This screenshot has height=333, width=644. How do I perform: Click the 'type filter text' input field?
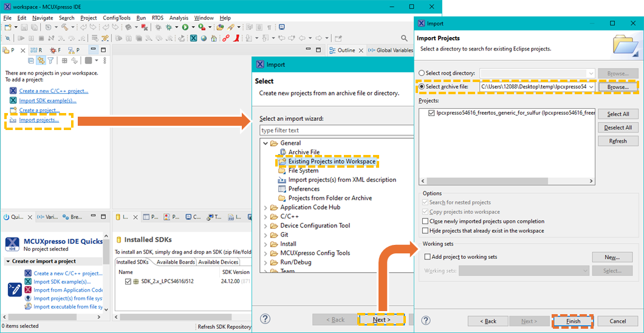pos(328,130)
